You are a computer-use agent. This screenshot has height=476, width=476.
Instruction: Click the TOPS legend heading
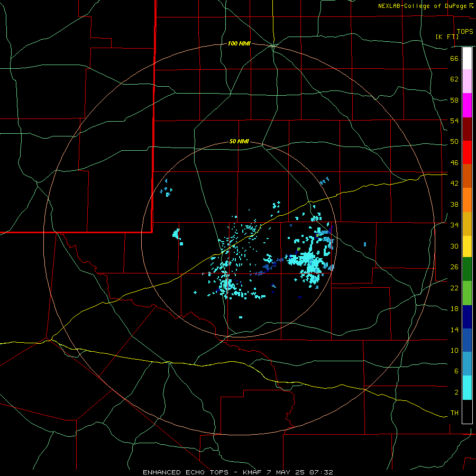(x=465, y=32)
